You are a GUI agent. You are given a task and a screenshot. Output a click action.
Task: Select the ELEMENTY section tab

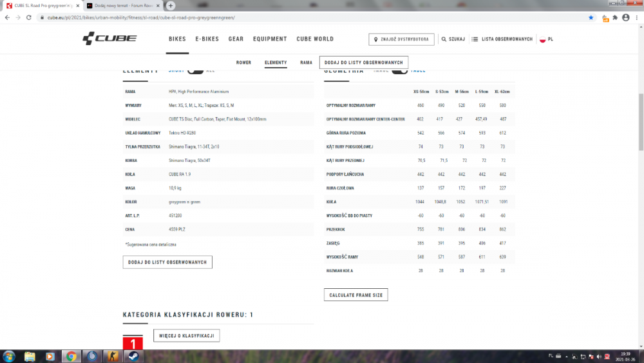coord(276,63)
